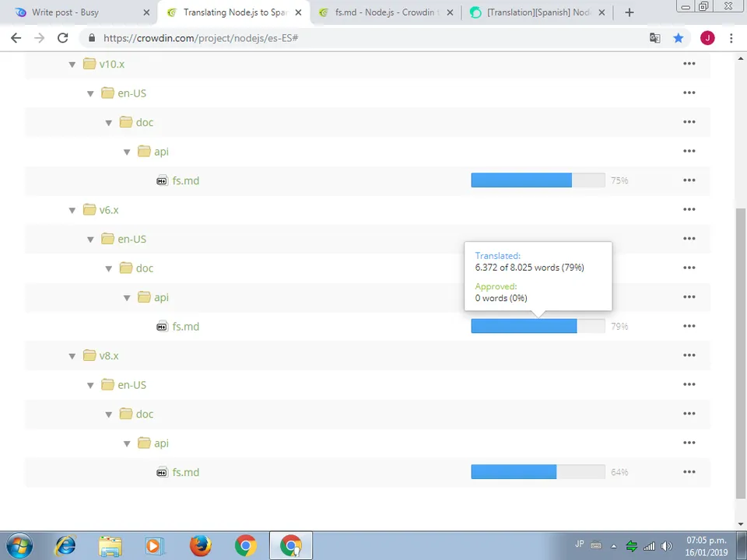Open more options for v8.x api row

click(x=689, y=443)
